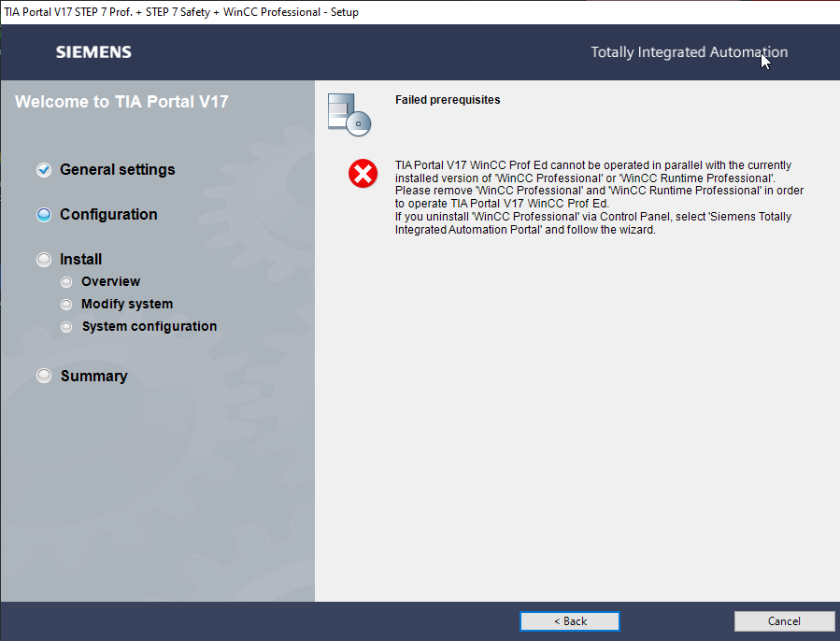The height and width of the screenshot is (641, 840).
Task: Select the Summary step
Action: point(93,376)
